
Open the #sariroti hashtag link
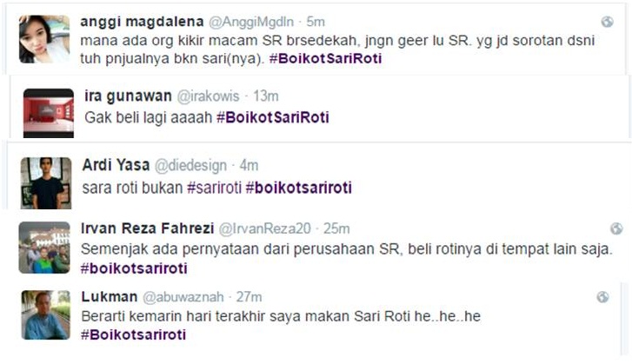(214, 188)
